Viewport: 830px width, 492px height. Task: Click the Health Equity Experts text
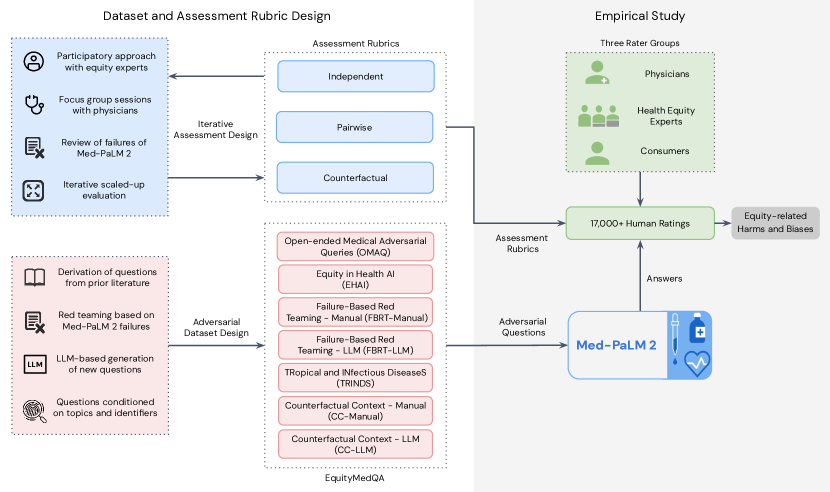666,116
